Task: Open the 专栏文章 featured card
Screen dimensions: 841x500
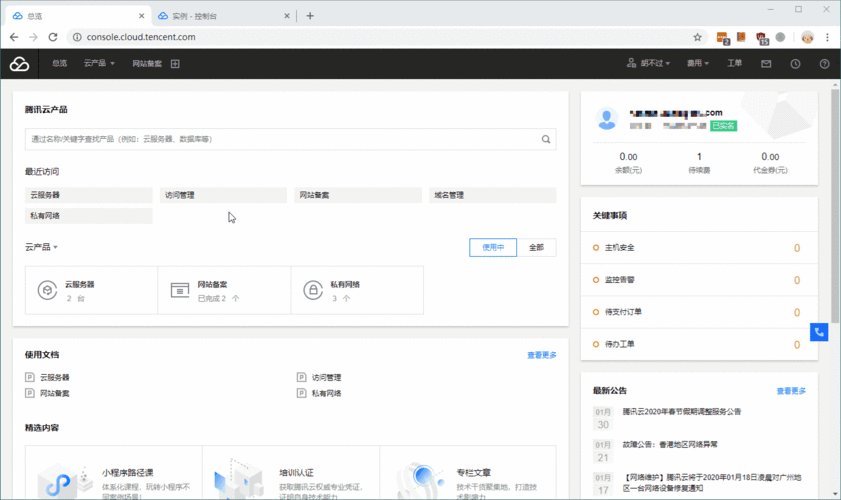Action: (468, 473)
